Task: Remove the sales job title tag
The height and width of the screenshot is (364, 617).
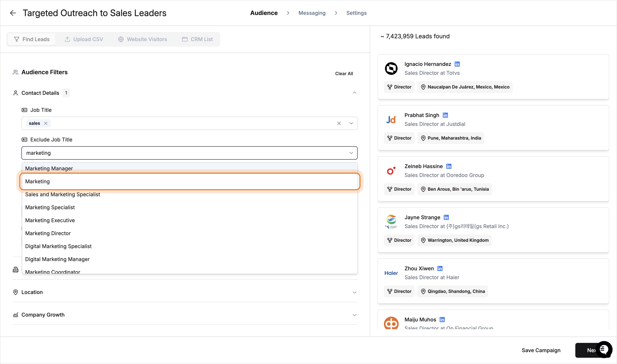Action: coord(46,123)
